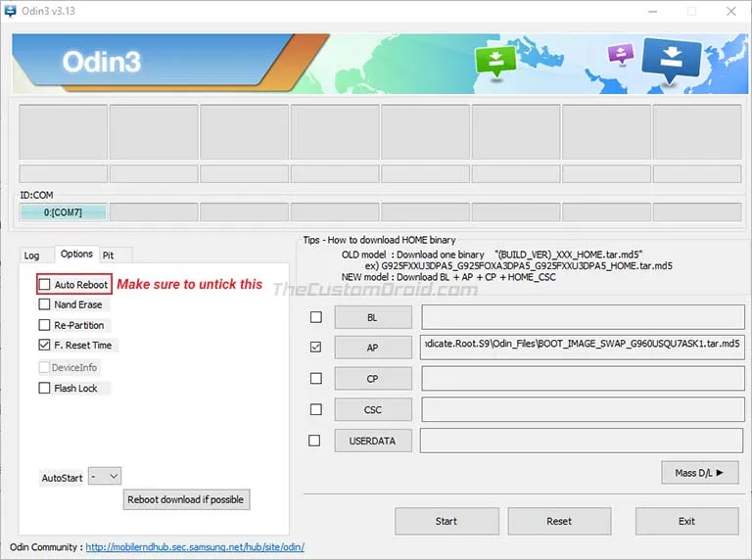Click Reboot download if possible button

[186, 499]
